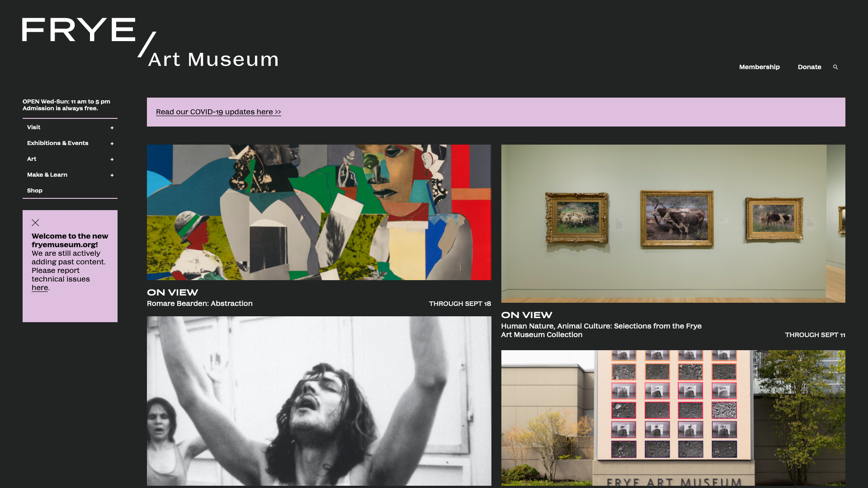Open Exhibitions & Events menu item

tap(58, 143)
